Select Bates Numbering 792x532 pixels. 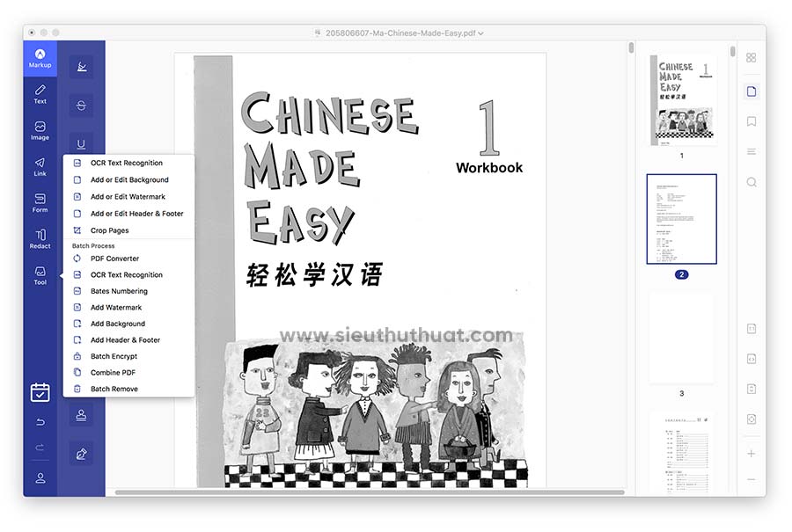pos(128,291)
